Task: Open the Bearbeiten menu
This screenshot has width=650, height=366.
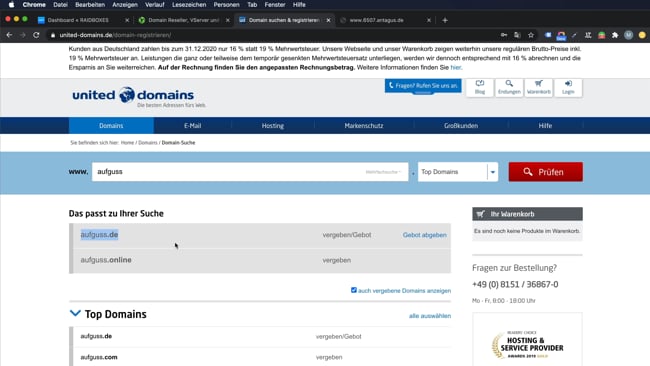Action: 90,5
